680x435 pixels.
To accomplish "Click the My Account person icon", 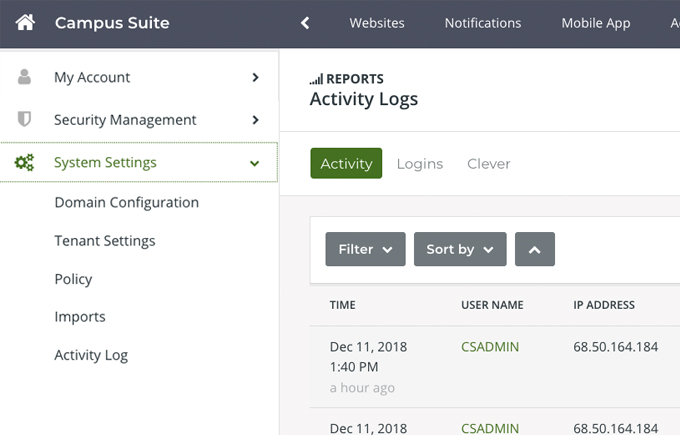I will pyautogui.click(x=25, y=77).
